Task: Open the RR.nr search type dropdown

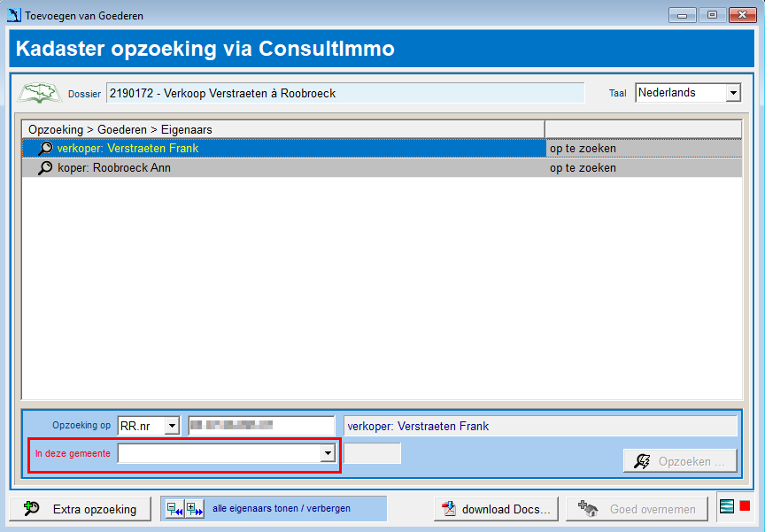Action: tap(172, 426)
